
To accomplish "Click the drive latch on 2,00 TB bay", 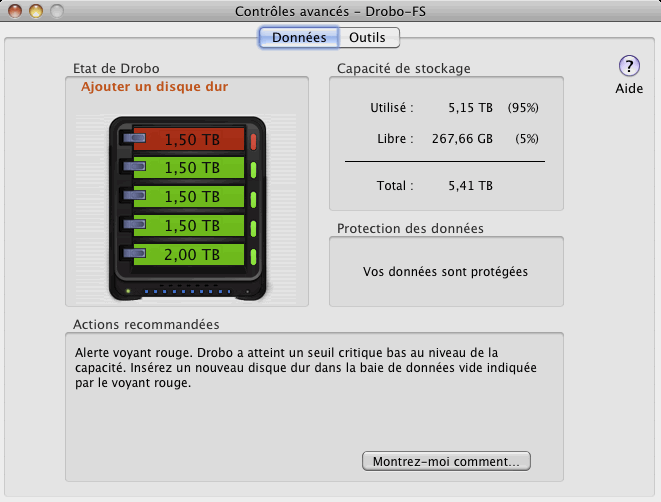I will click(134, 253).
